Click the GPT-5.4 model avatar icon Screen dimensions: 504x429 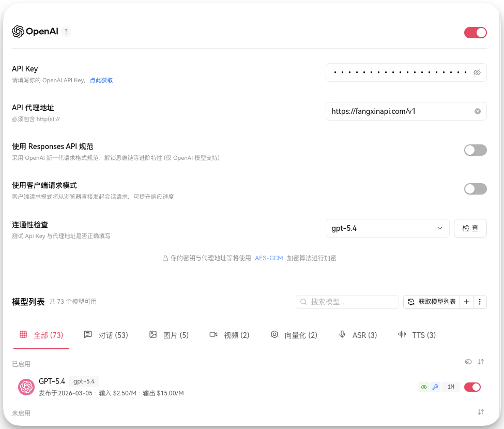point(26,387)
